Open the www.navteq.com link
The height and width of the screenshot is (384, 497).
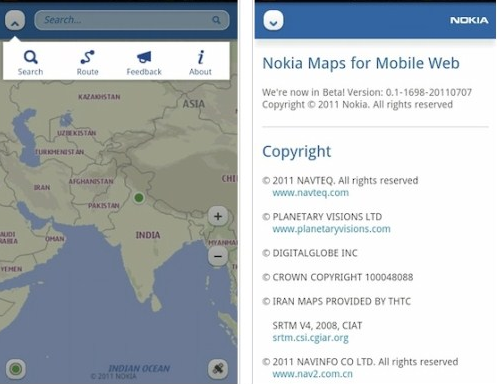pyautogui.click(x=311, y=193)
